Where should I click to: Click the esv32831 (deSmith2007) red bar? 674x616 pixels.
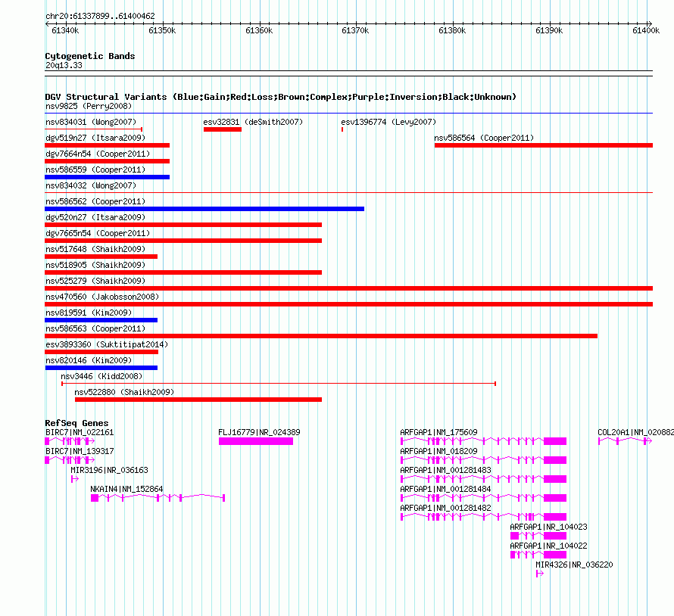[222, 129]
